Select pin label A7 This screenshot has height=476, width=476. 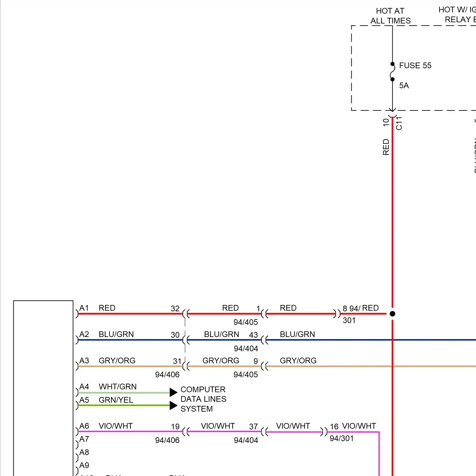point(84,439)
